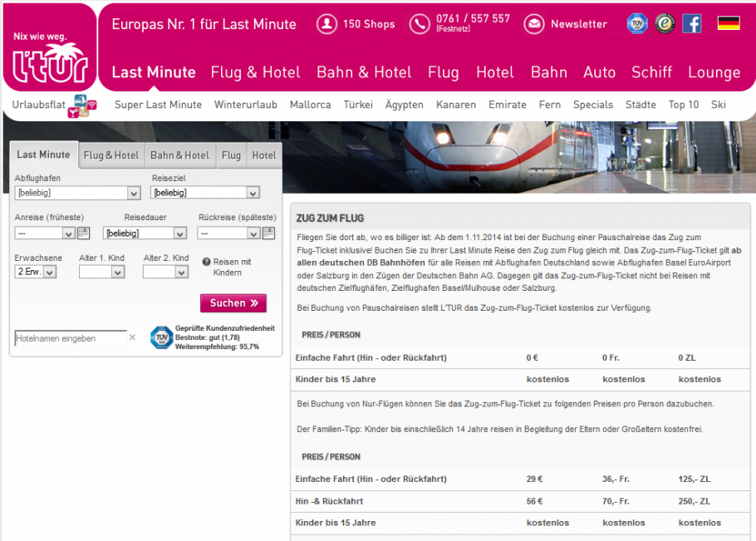Click the ZUG ZUM FLUG heading
This screenshot has width=756, height=541.
[x=330, y=218]
